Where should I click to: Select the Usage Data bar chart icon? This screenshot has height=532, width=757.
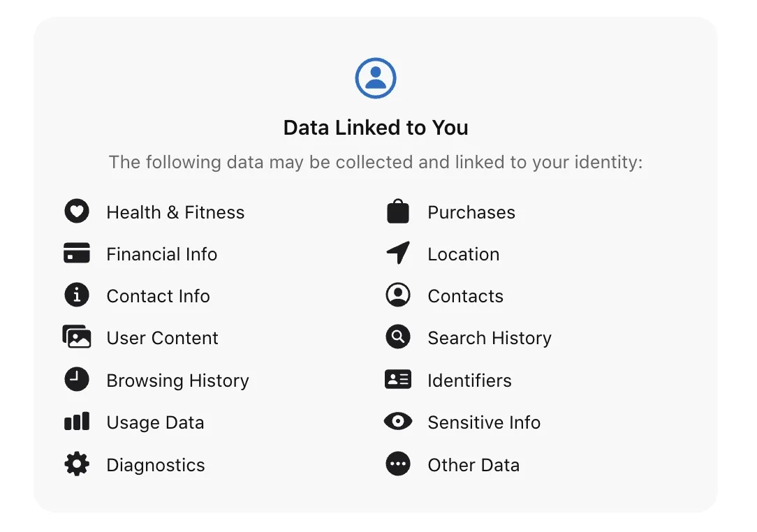point(77,422)
